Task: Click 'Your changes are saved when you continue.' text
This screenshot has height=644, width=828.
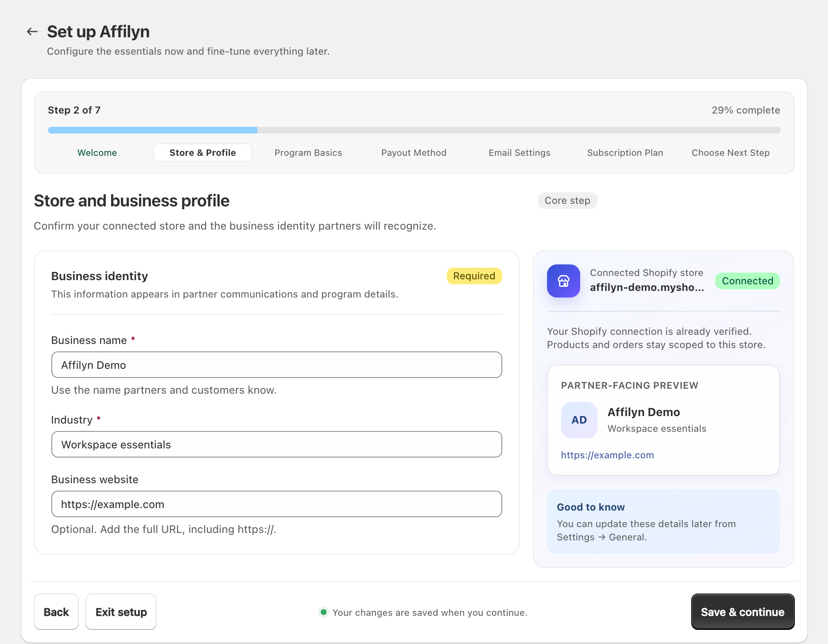Action: click(x=430, y=613)
